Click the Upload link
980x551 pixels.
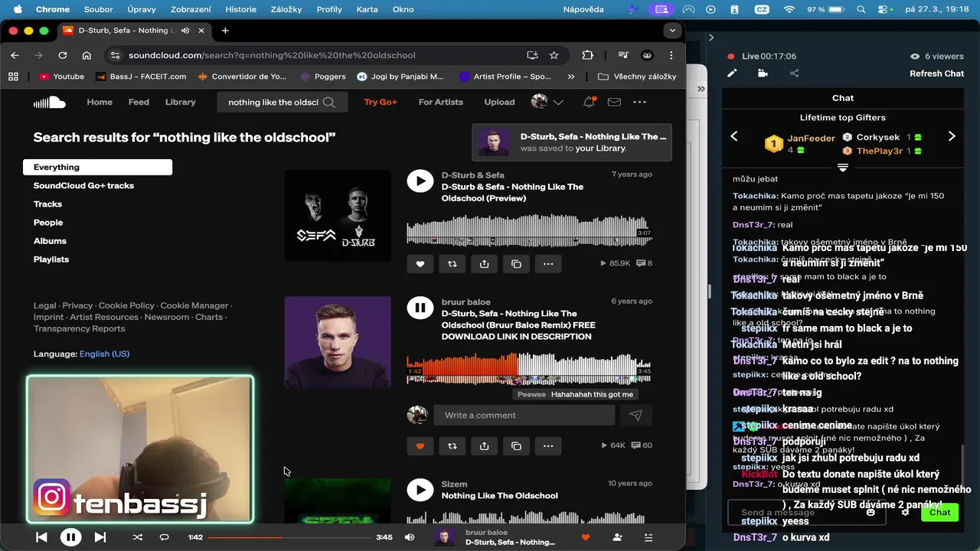point(499,102)
